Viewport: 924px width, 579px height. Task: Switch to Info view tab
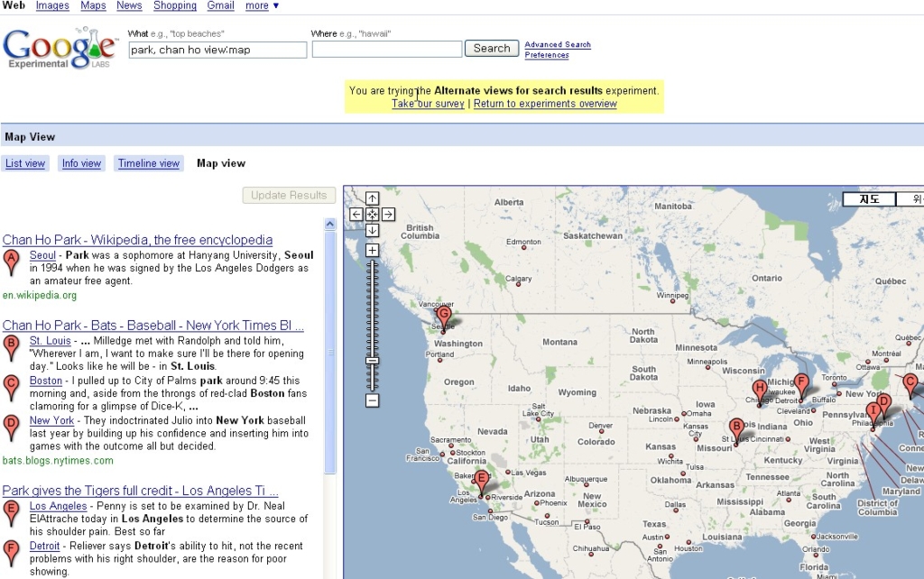tap(82, 164)
